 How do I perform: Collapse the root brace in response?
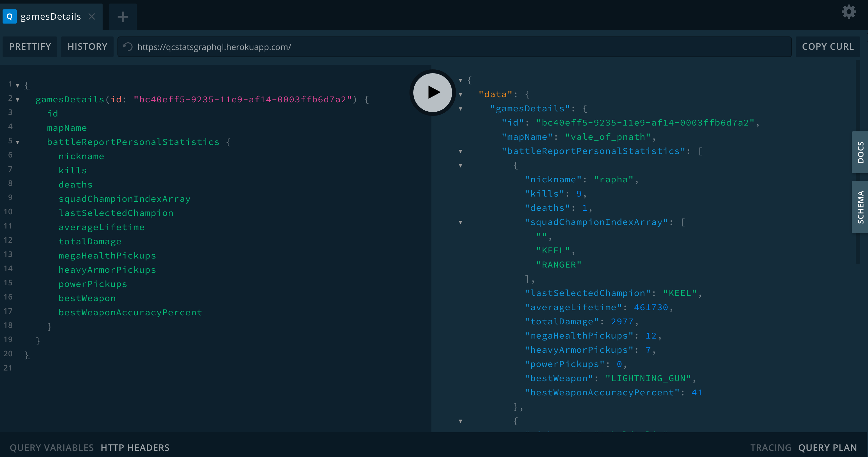coord(460,80)
